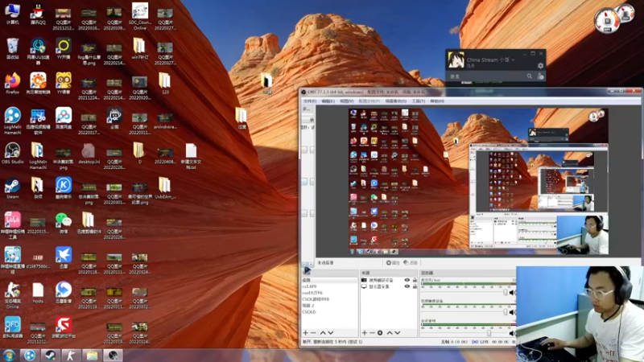Mute the bottom mixer channel speaker icon

point(512,333)
